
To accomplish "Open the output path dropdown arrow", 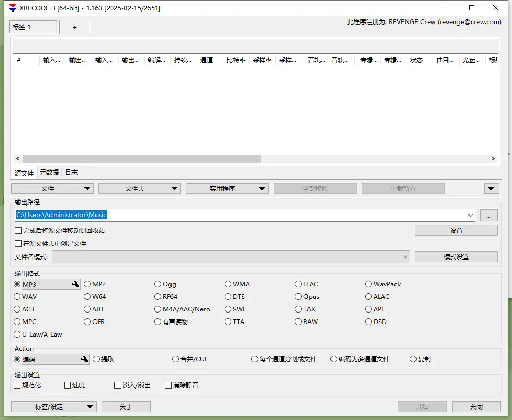I will [x=470, y=215].
